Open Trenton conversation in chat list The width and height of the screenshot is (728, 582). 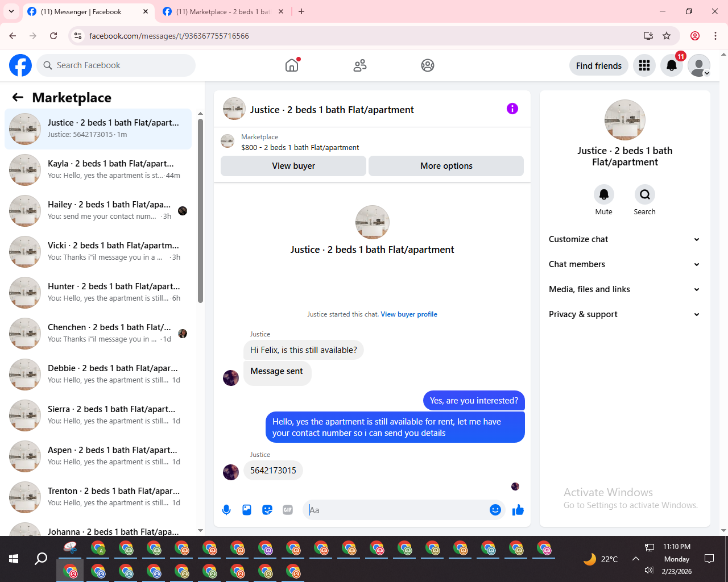pos(98,497)
